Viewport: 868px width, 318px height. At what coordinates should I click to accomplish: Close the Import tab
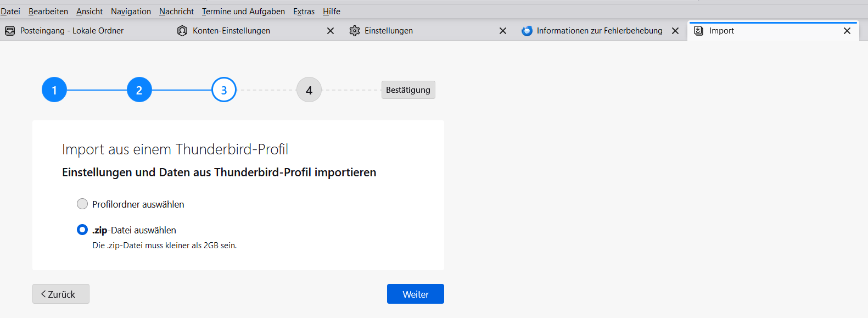click(847, 31)
